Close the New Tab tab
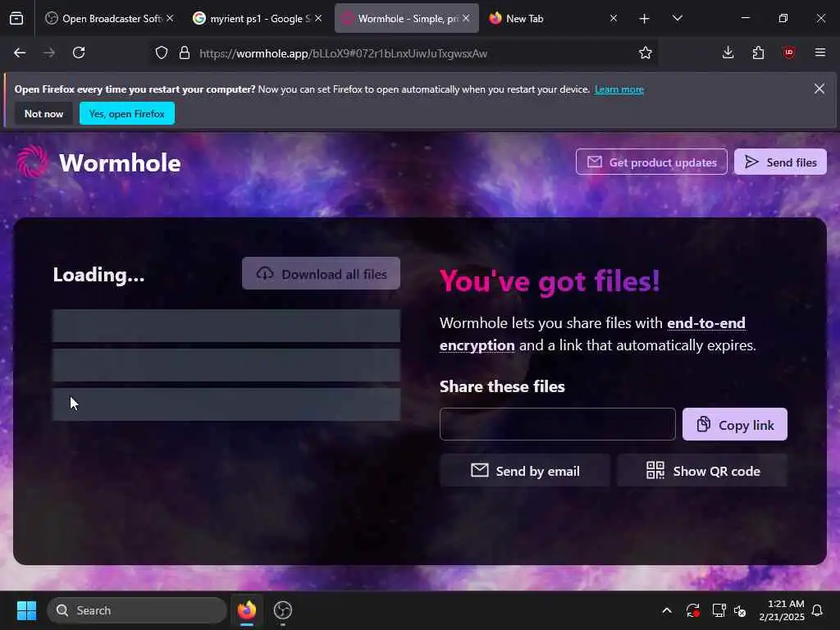Screen dimensions: 840x630 tap(614, 18)
